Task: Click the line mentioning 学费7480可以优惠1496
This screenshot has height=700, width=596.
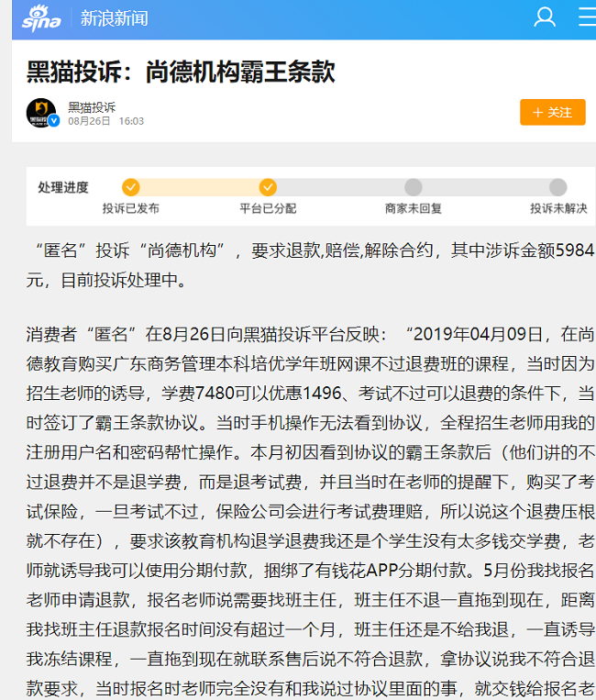Action: (x=311, y=394)
